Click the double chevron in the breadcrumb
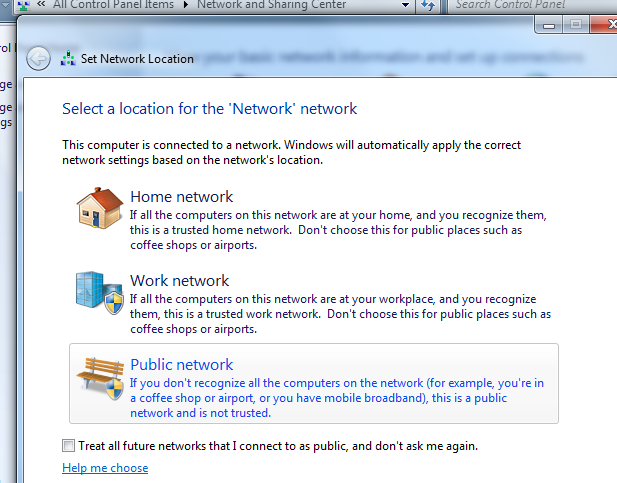The width and height of the screenshot is (617, 483). click(x=41, y=6)
